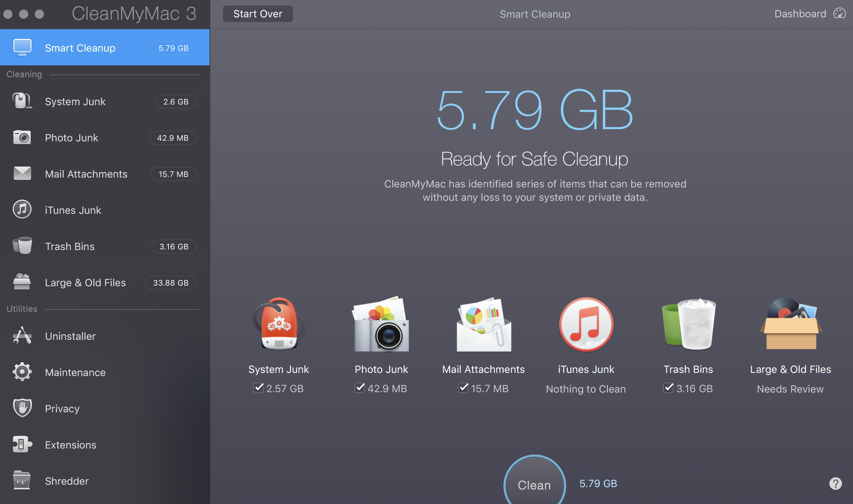Open the Privacy utility label
Image resolution: width=853 pixels, height=504 pixels.
coord(62,409)
